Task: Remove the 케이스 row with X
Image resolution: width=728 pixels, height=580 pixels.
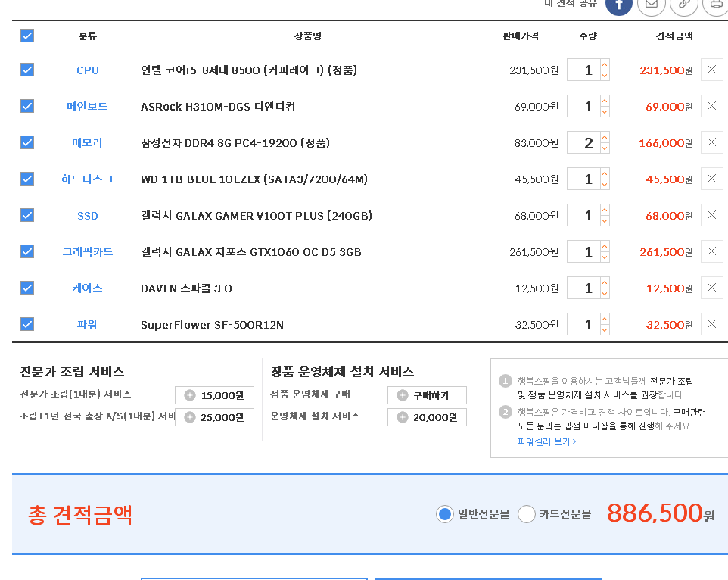Action: (x=711, y=288)
